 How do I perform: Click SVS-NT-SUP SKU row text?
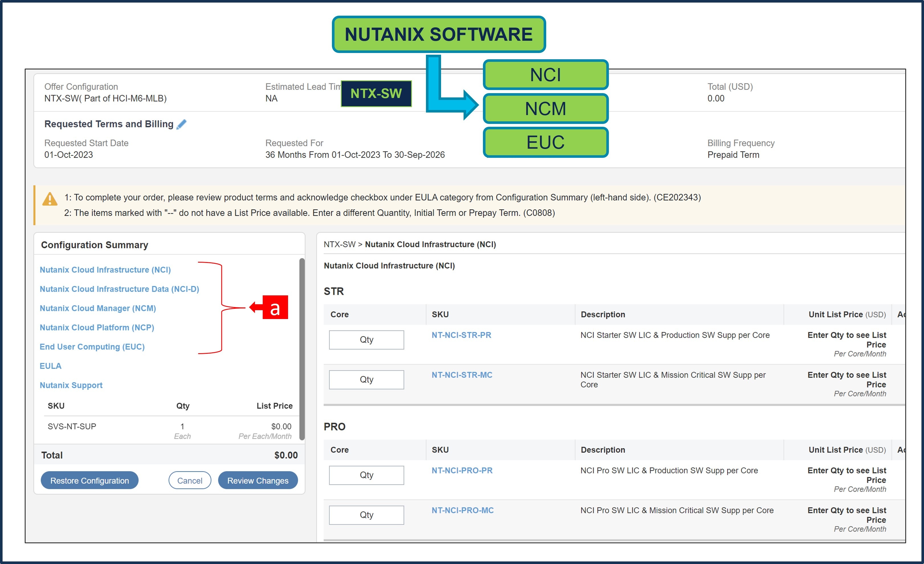[x=72, y=426]
